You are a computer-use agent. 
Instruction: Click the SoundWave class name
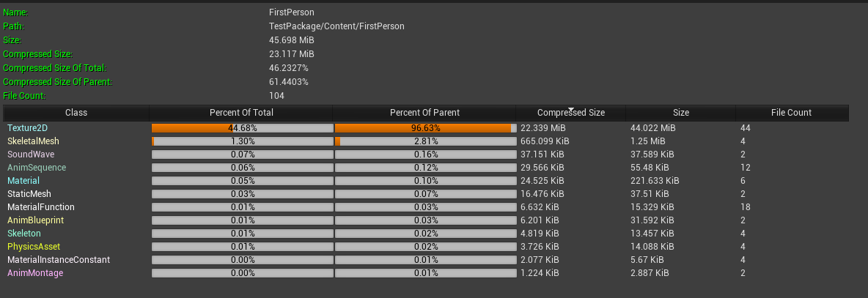[31, 154]
